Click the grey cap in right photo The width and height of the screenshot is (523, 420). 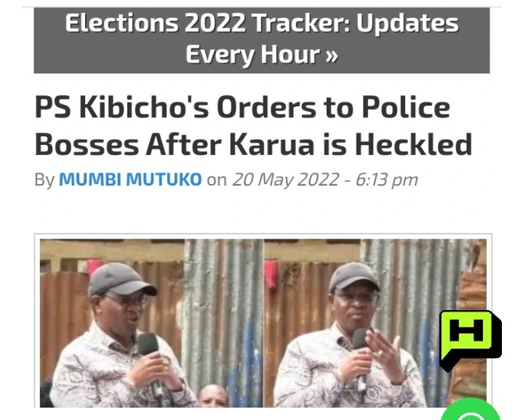pos(354,277)
